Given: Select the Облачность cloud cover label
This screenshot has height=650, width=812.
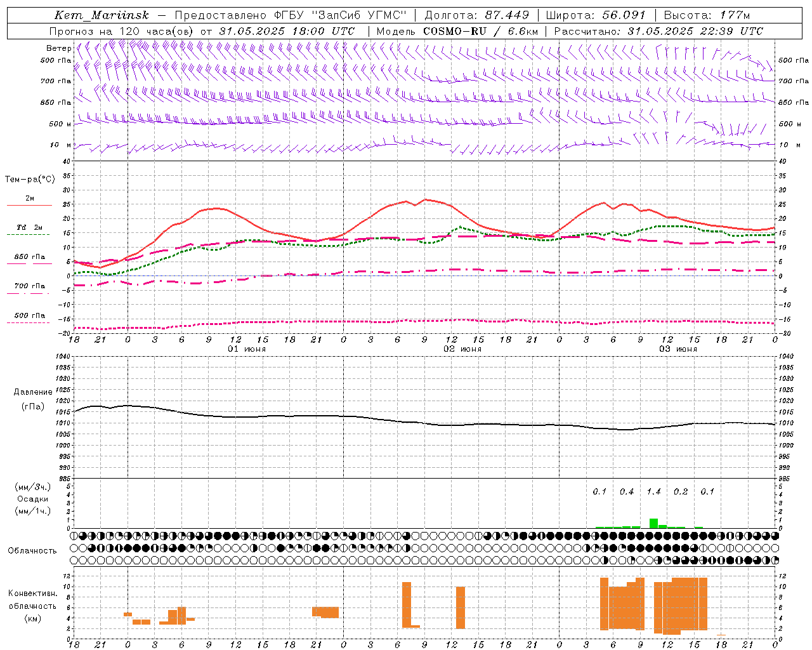Looking at the screenshot, I should (x=32, y=550).
